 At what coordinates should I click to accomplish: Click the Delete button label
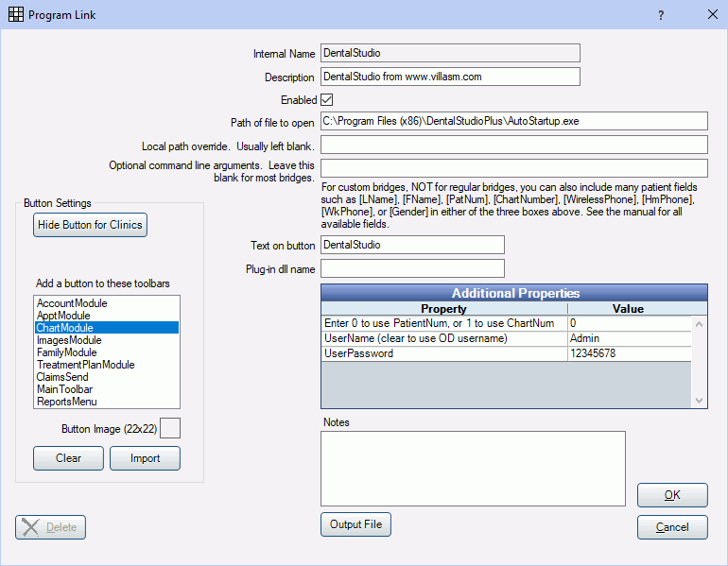click(61, 527)
